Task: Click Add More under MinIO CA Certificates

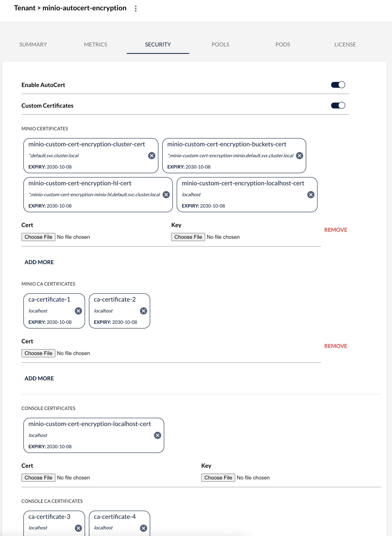Action: point(39,378)
